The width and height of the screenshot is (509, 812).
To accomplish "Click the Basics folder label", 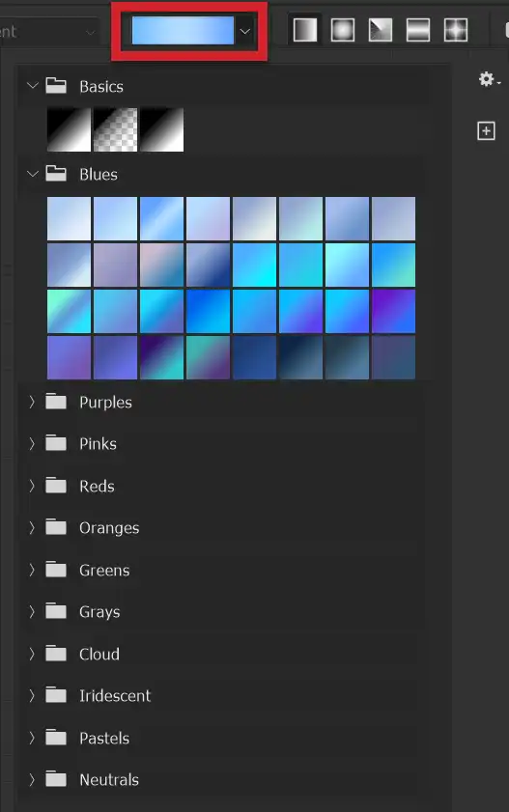I will [101, 86].
